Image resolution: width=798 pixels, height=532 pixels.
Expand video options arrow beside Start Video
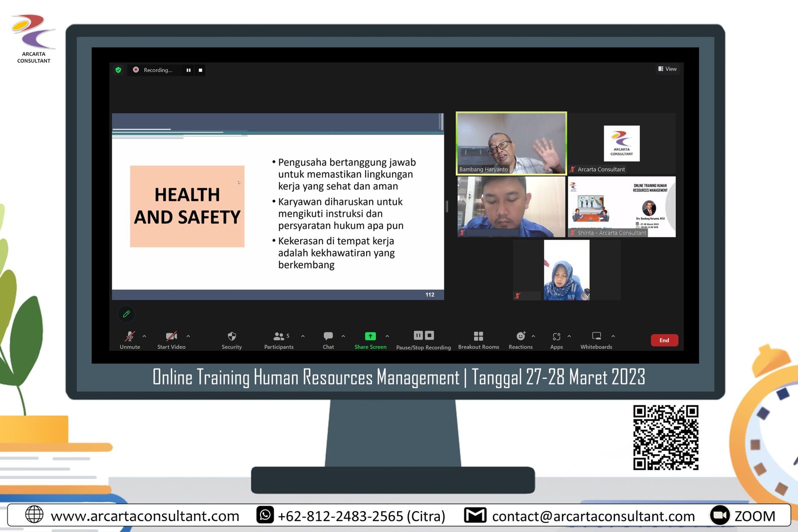coord(188,337)
